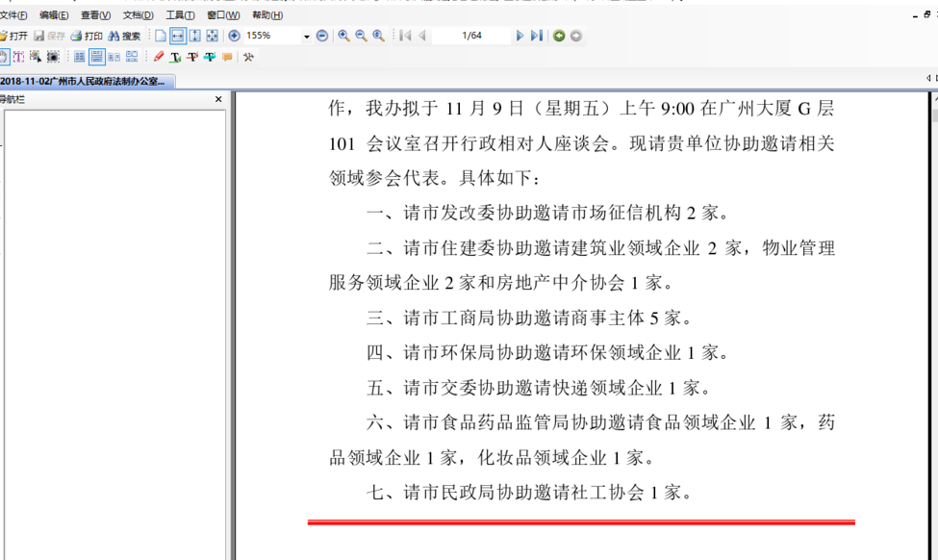
Task: Click the zoom-in magnifier icon
Action: click(342, 36)
